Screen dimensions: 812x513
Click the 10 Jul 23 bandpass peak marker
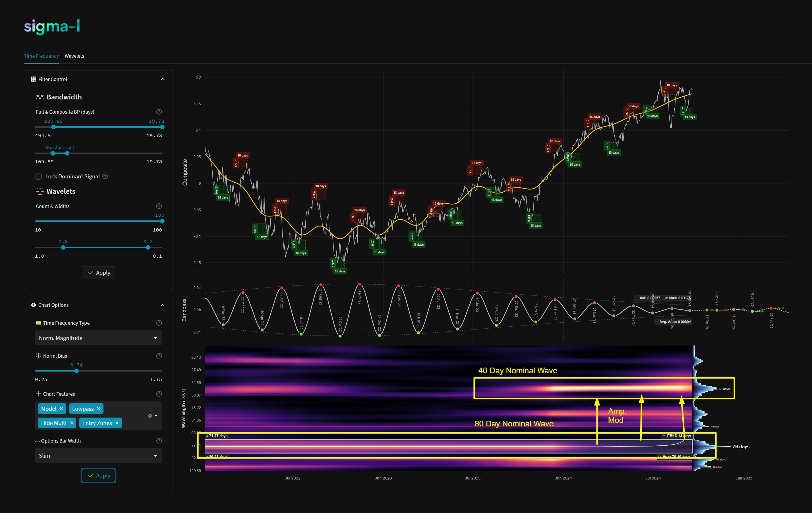[477, 293]
